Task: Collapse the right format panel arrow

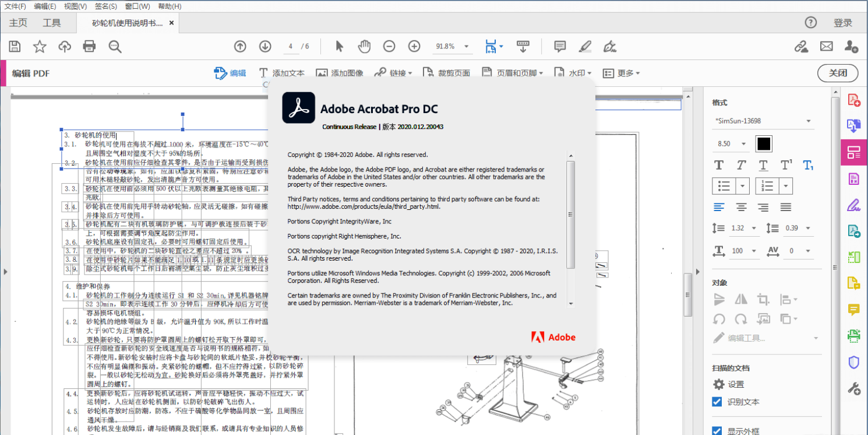Action: coord(698,272)
